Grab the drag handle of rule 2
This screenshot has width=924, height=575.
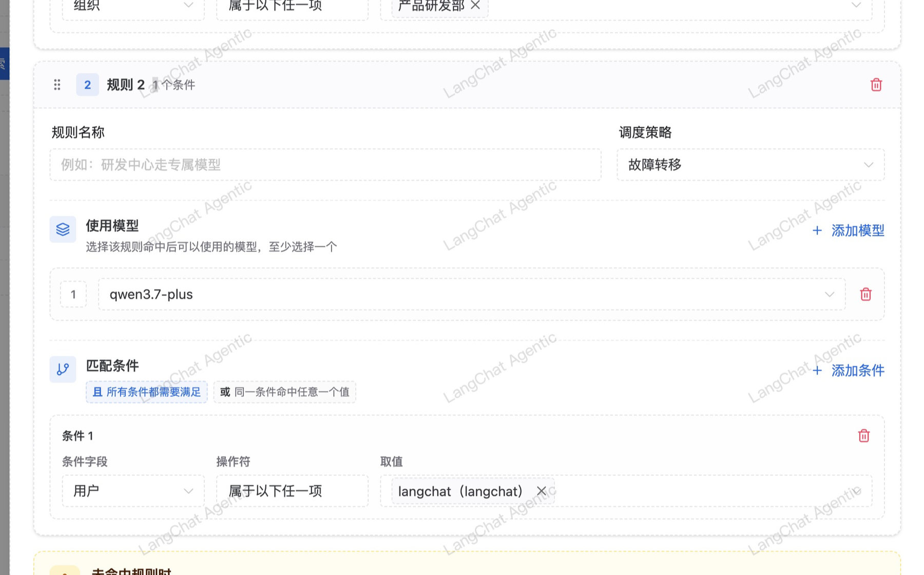57,85
